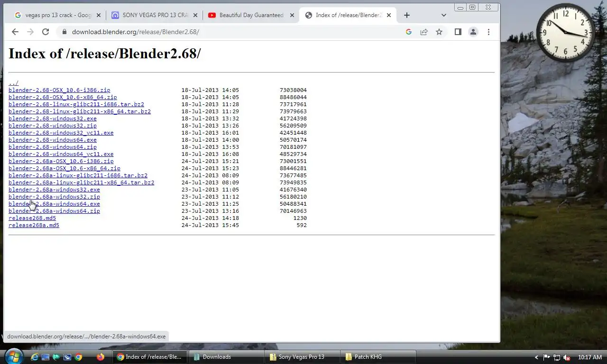Launch Firefox from quick launch
The height and width of the screenshot is (364, 607).
point(101,357)
